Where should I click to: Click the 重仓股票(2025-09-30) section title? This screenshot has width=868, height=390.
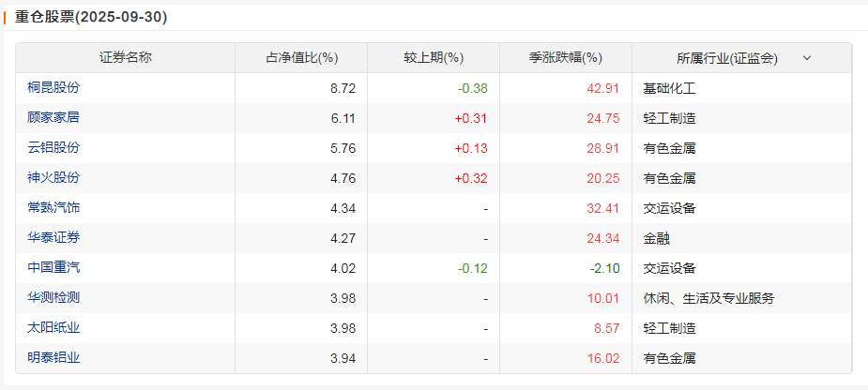click(x=91, y=17)
